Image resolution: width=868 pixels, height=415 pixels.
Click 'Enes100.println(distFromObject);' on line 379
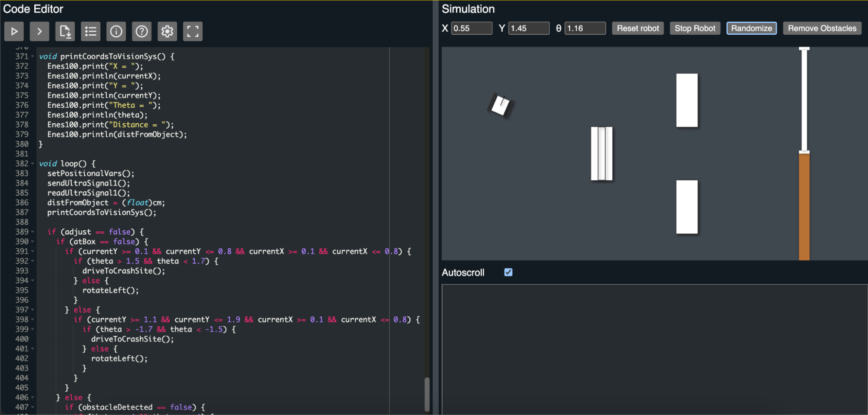click(117, 134)
